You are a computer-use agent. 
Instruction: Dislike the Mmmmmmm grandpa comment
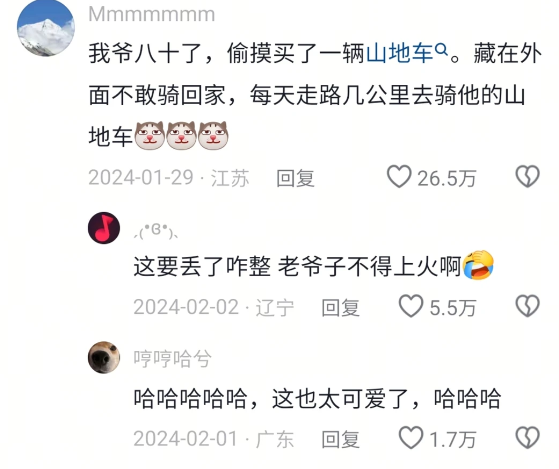coord(528,176)
